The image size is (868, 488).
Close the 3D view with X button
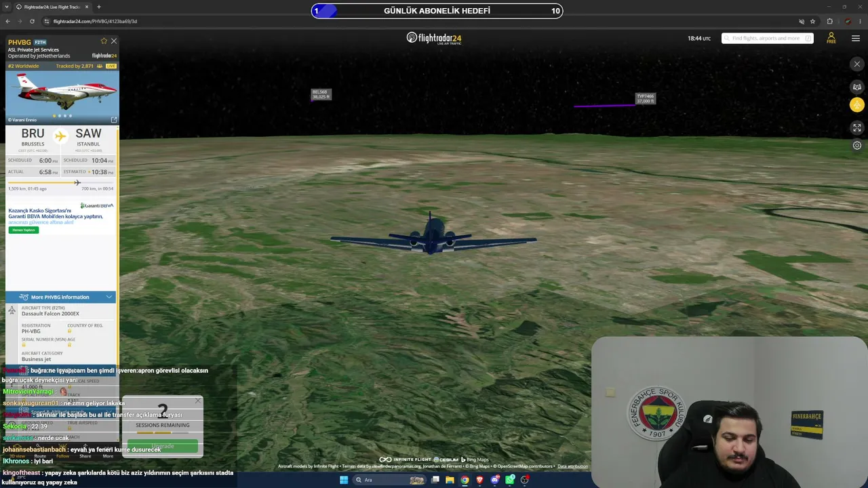coord(857,64)
